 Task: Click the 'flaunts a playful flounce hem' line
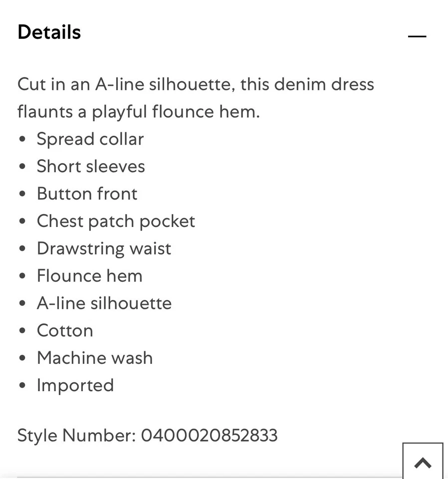click(138, 111)
